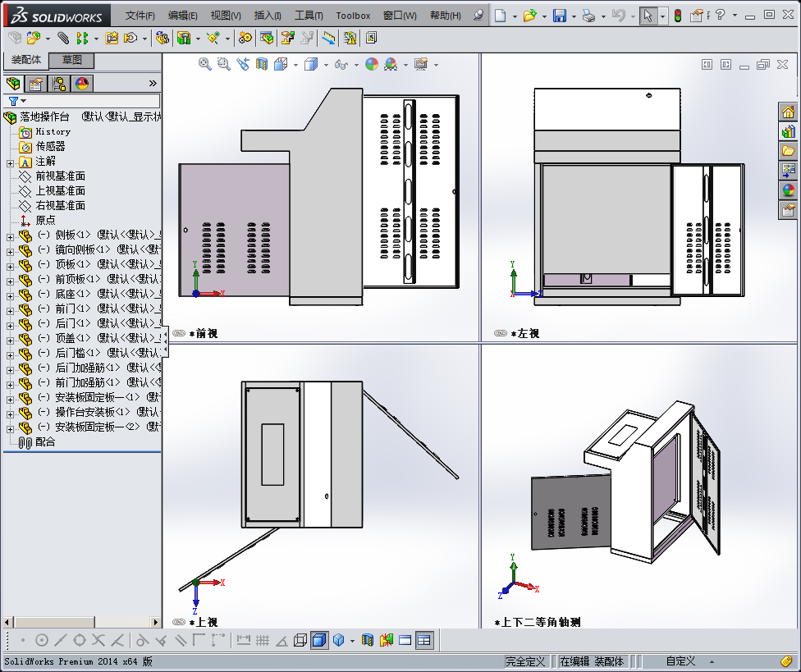
Task: Click the Rebuild traffic light icon
Action: [677, 16]
